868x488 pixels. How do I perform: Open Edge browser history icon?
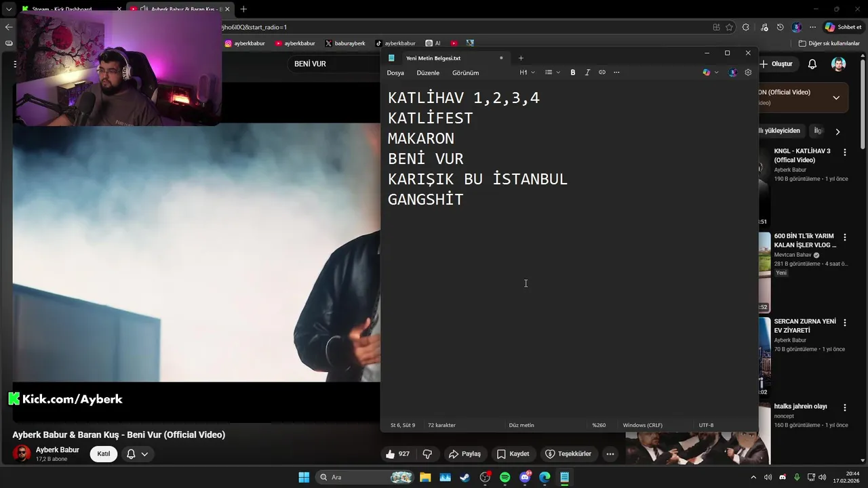click(781, 27)
